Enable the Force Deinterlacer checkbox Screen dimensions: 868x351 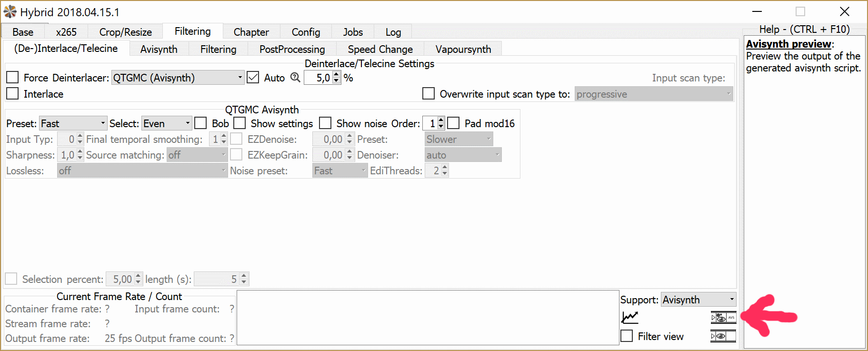point(13,78)
